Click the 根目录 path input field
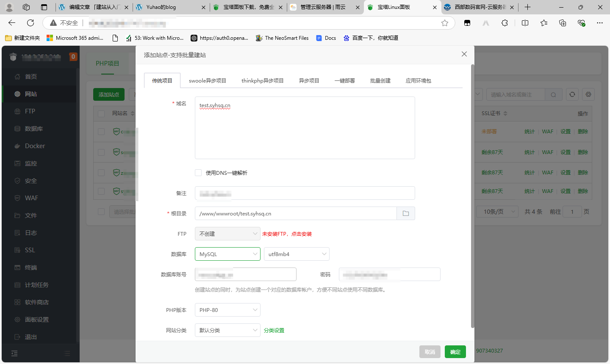The height and width of the screenshot is (364, 610). point(296,213)
